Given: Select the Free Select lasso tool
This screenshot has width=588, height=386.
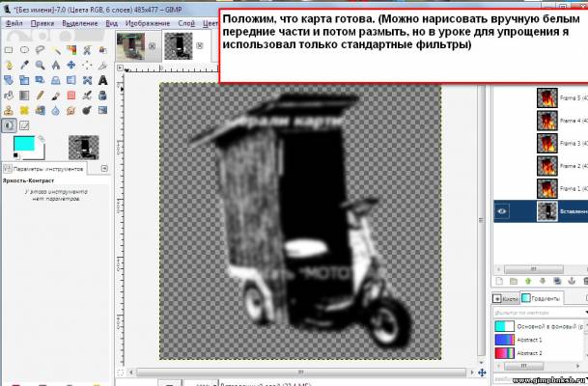Looking at the screenshot, I should pos(41,50).
